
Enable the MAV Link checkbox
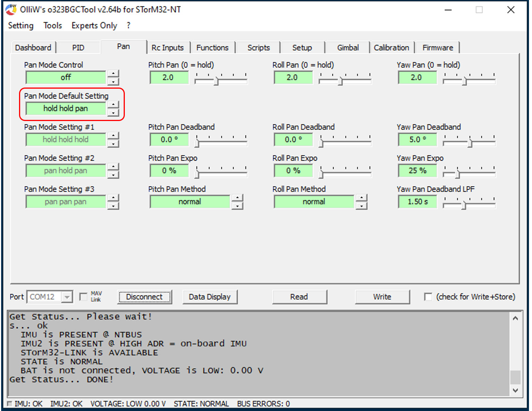pyautogui.click(x=83, y=296)
